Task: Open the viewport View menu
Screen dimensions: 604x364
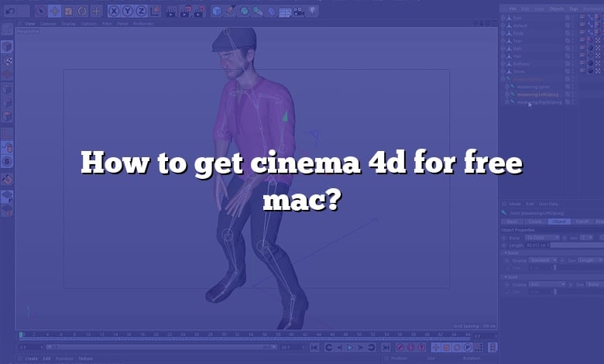Action: pos(29,24)
